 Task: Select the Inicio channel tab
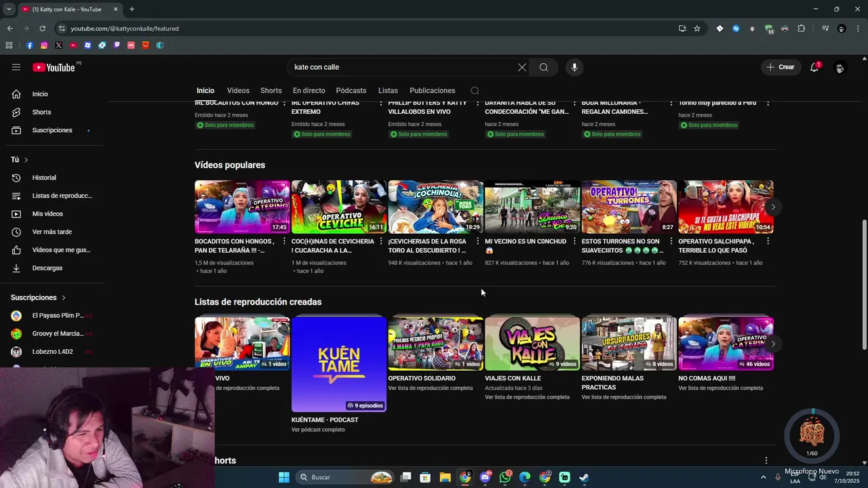coord(205,91)
